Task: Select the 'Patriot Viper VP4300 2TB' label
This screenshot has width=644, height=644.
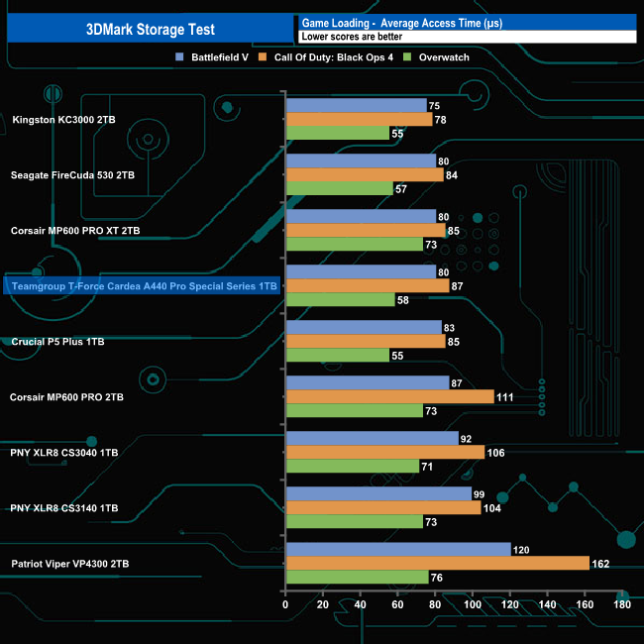Action: click(x=70, y=564)
